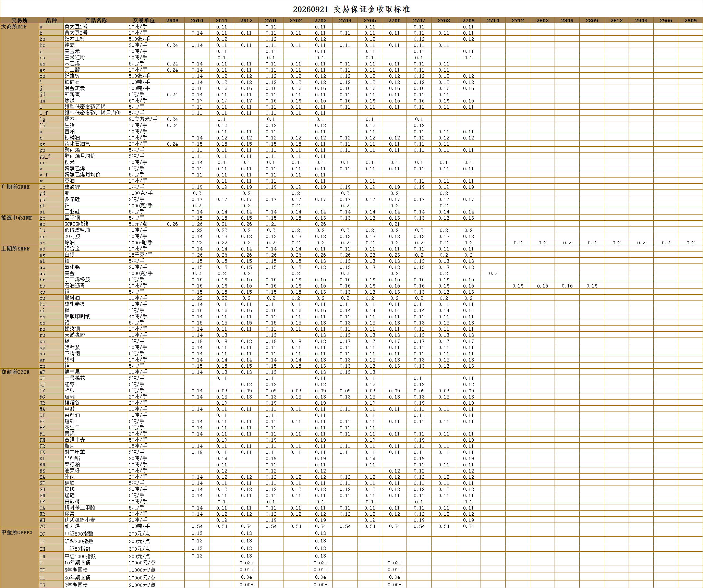Screen dimensions: 703x588
Task: Click the 0.19 value in 对二甲苯 row under 2610
Action: (197, 452)
